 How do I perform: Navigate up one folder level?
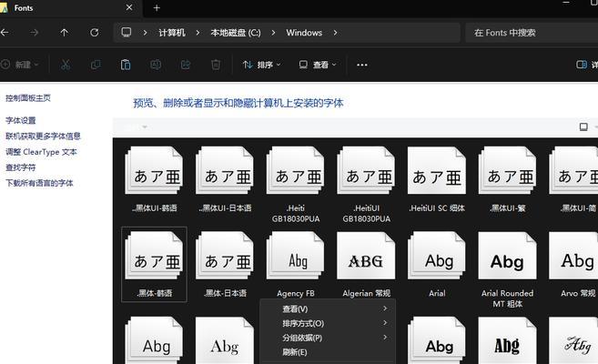point(65,33)
